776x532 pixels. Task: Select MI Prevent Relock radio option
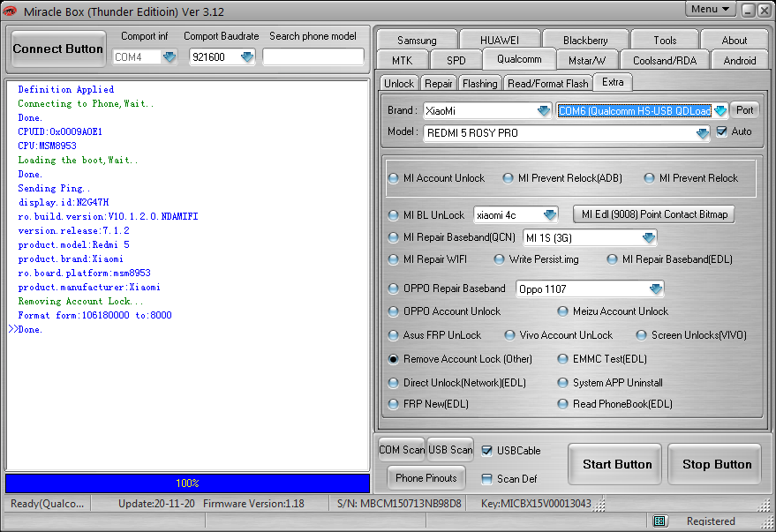coord(649,178)
